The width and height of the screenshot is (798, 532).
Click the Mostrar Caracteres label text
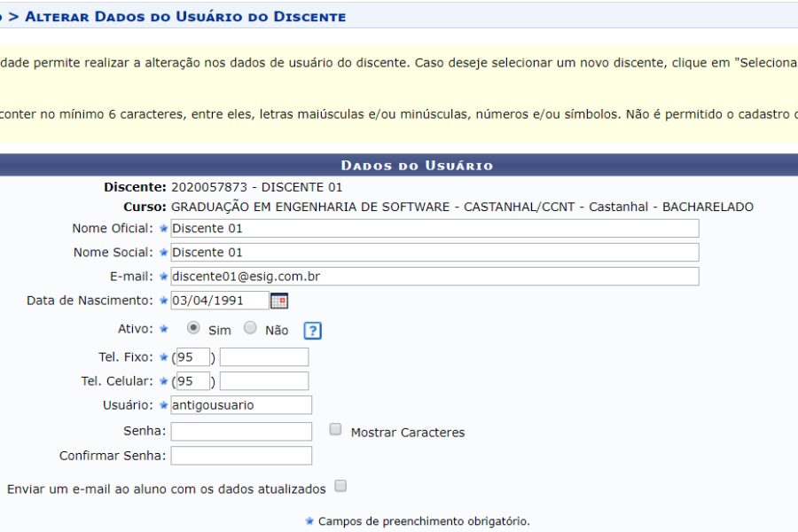coord(407,433)
